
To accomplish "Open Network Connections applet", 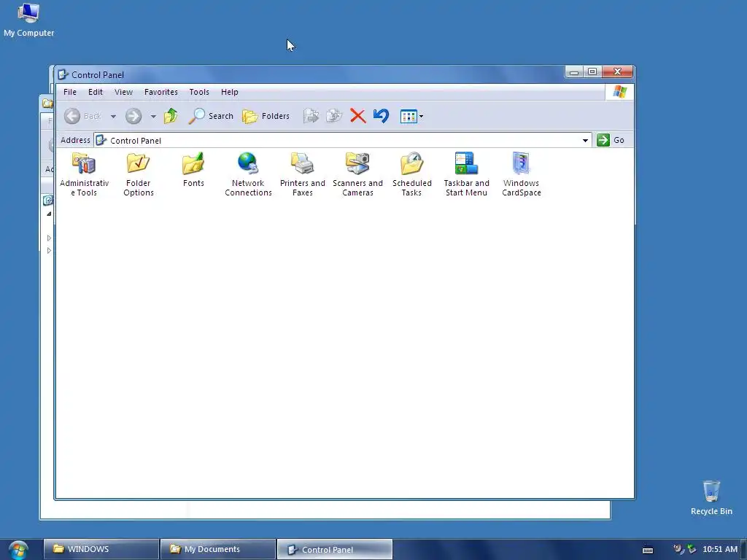I will pos(248,174).
